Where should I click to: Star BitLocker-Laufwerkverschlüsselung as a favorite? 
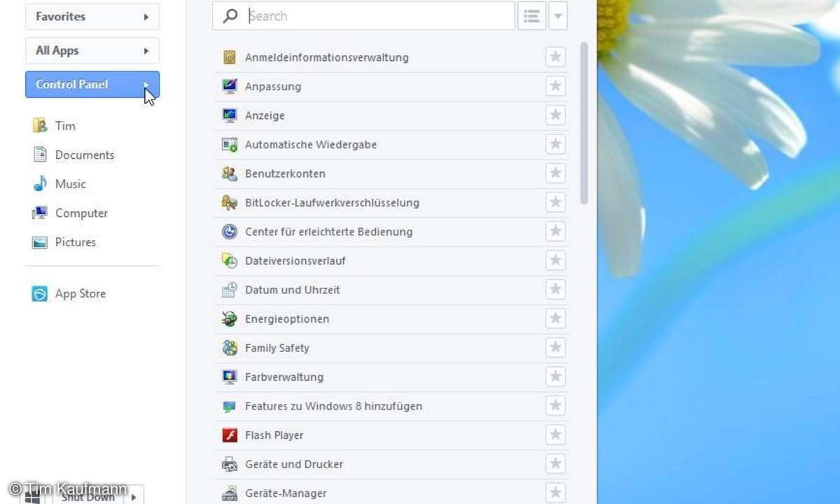click(x=556, y=203)
